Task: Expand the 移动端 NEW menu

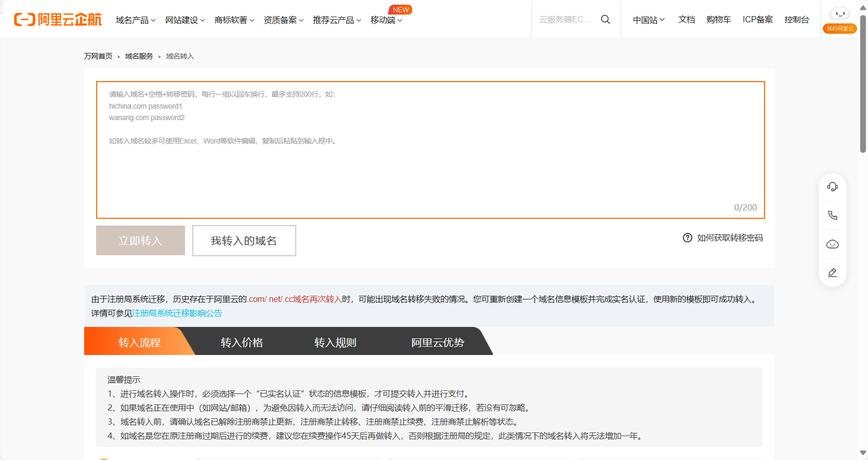Action: [386, 20]
